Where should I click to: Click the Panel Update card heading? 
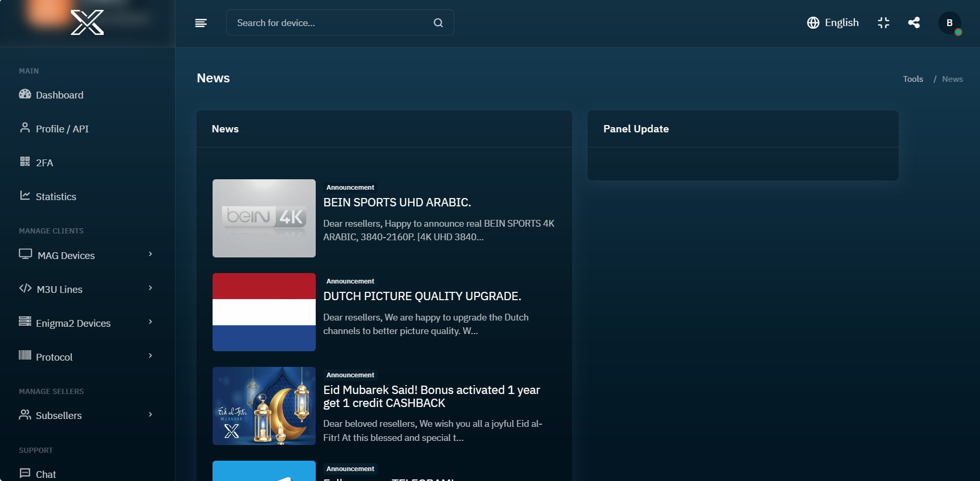636,129
